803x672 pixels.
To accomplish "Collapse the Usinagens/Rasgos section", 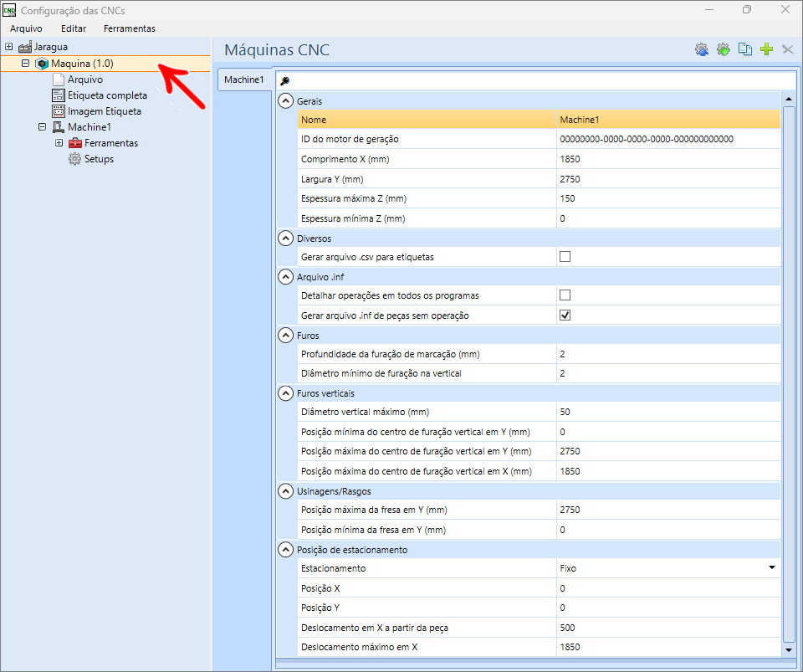I will [285, 490].
